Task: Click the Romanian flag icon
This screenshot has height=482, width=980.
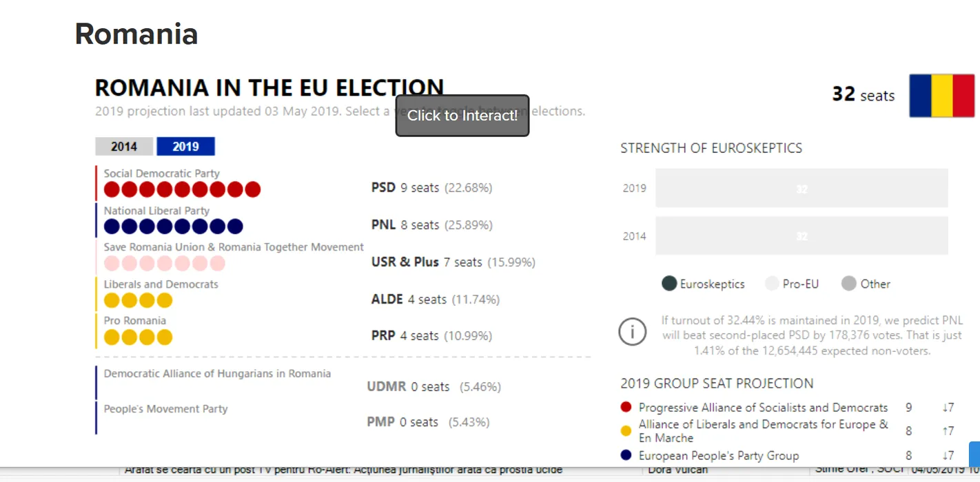Action: 941,96
